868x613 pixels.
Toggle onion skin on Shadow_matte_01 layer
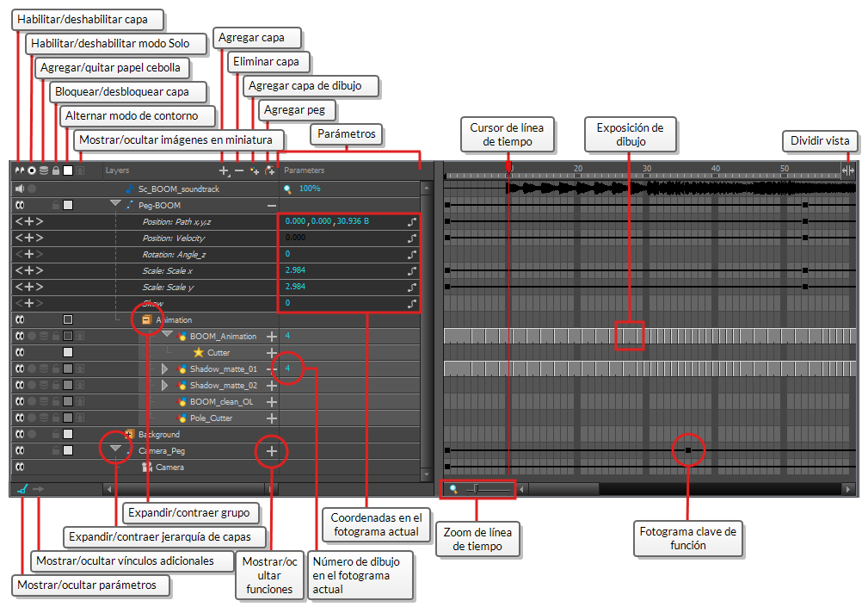click(44, 368)
